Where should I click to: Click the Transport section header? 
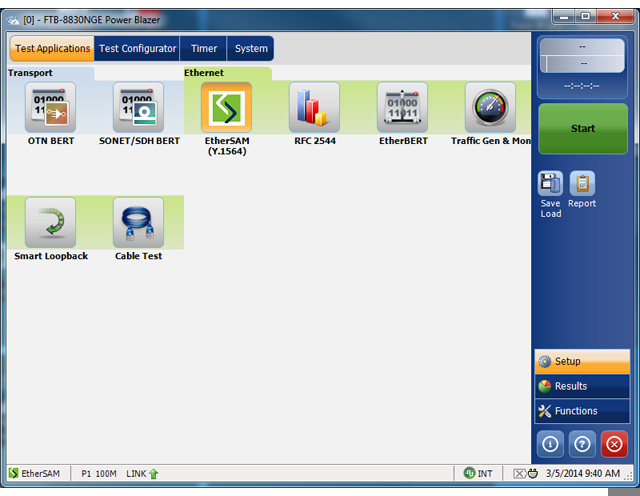pyautogui.click(x=30, y=73)
